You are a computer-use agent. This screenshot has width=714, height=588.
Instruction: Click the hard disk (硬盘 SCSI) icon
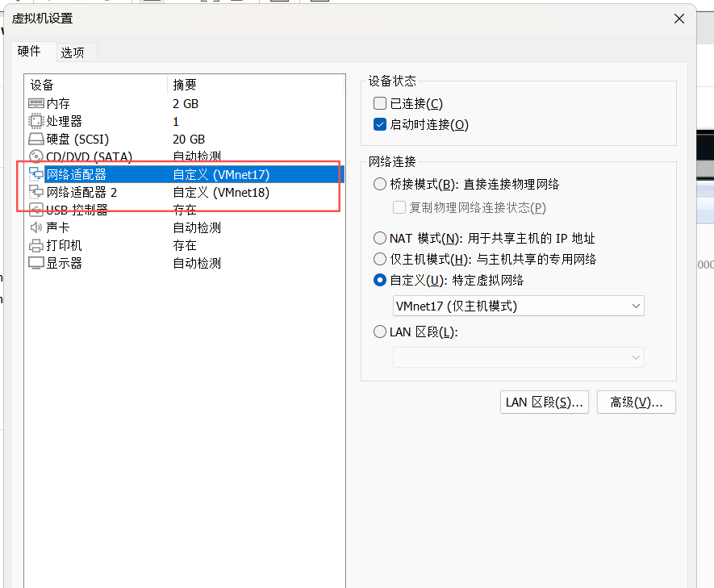36,139
